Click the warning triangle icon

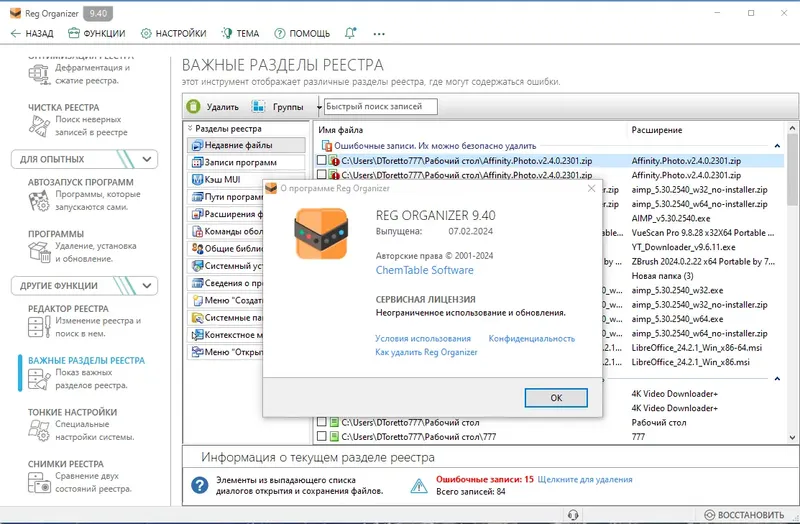click(419, 486)
